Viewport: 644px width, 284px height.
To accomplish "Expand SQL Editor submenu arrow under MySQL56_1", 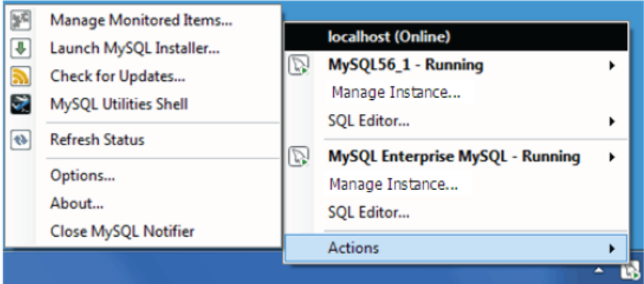I will tap(612, 121).
